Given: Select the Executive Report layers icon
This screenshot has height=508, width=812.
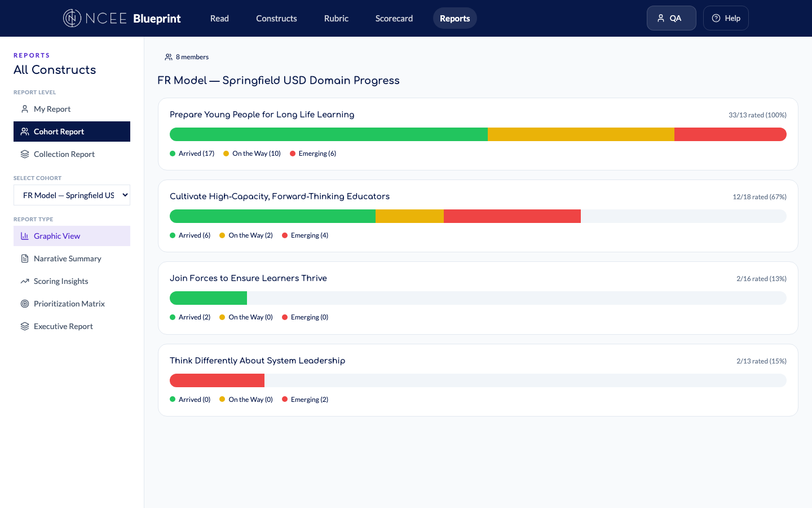Looking at the screenshot, I should coord(25,326).
